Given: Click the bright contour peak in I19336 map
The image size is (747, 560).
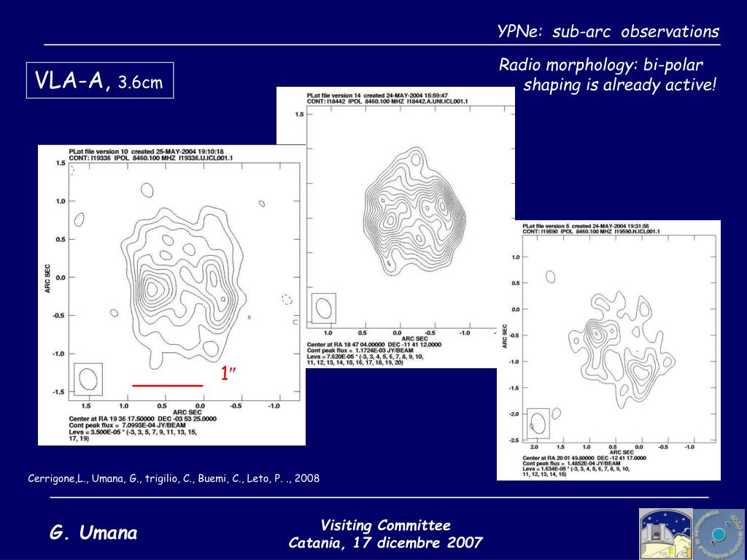Looking at the screenshot, I should coord(152,288).
